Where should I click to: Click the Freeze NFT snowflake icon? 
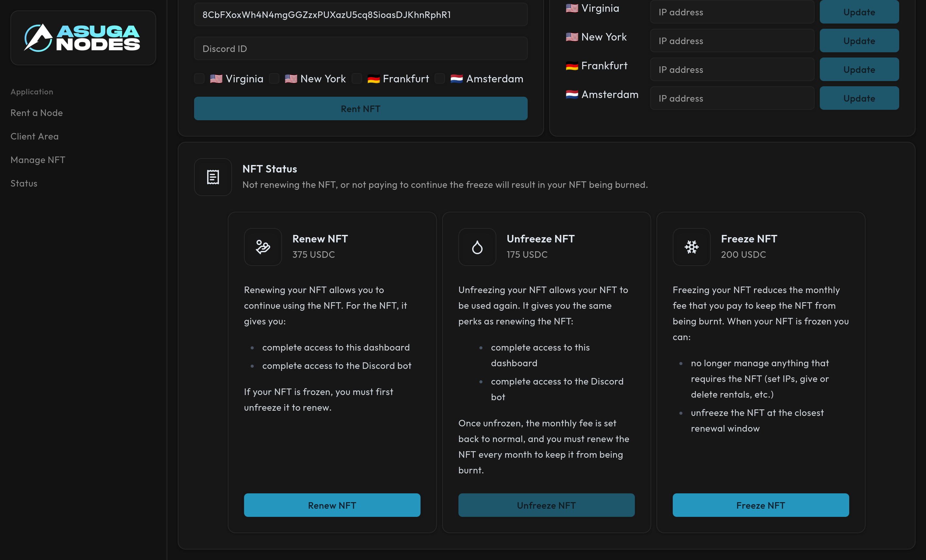click(x=691, y=247)
